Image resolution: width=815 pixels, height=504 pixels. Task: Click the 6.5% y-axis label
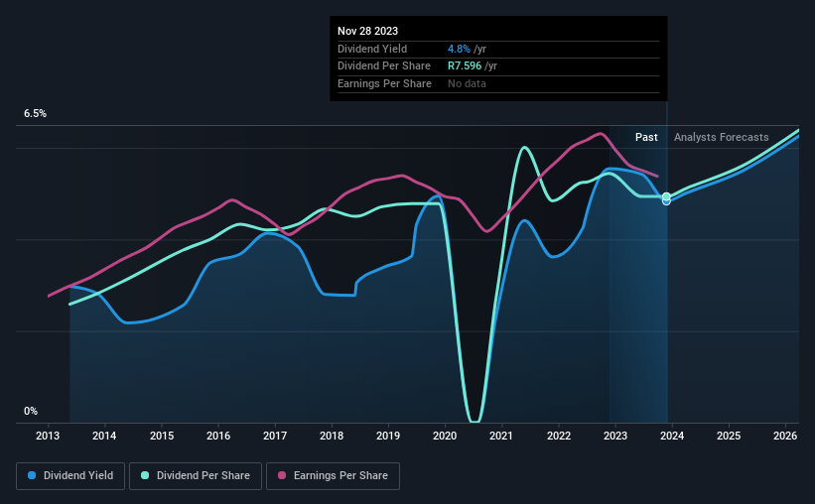(x=35, y=114)
